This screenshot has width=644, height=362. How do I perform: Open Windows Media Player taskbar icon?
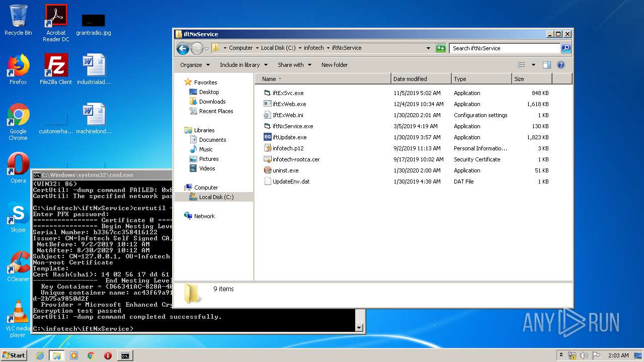74,355
